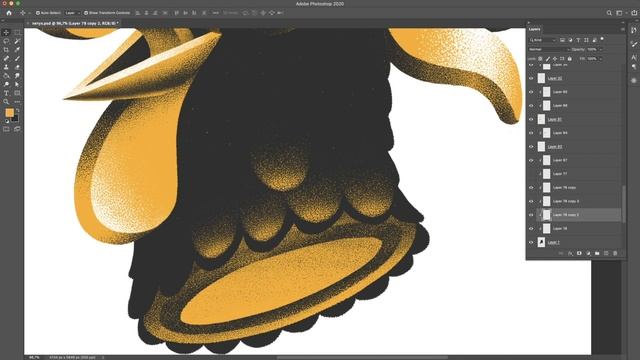The width and height of the screenshot is (640, 360).
Task: Reset default foreground and background colors
Action: click(x=7, y=121)
